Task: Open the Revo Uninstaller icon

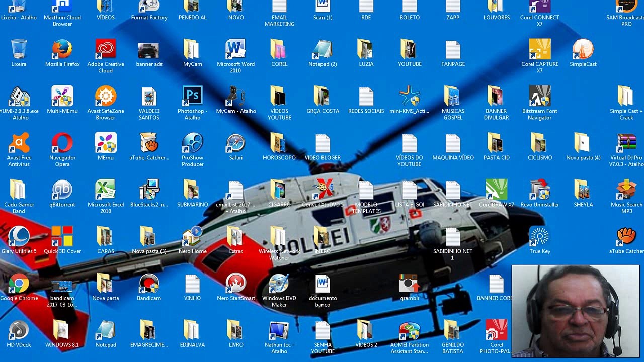Action: [539, 190]
